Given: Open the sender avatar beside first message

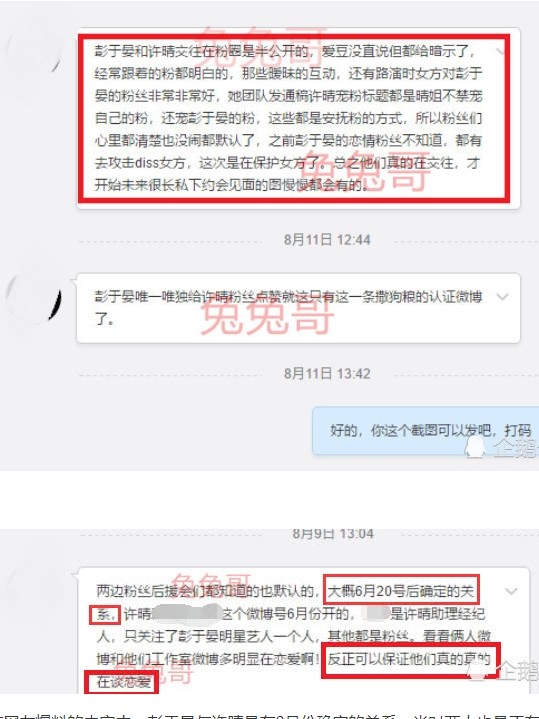Looking at the screenshot, I should tap(35, 56).
